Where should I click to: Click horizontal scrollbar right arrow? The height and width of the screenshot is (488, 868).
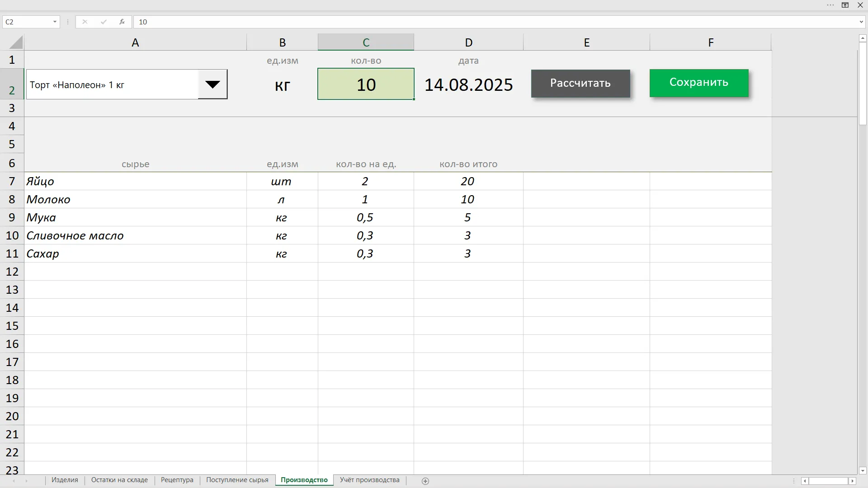853,481
